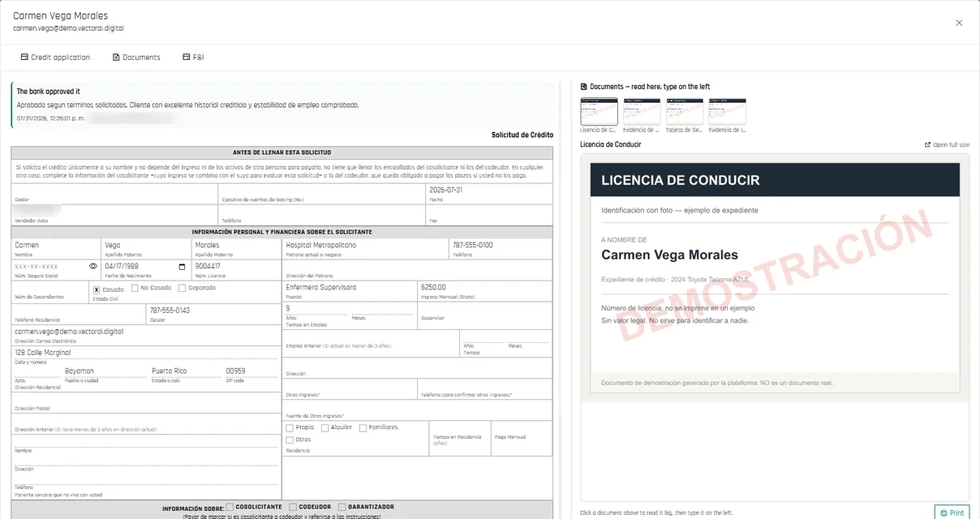Tick the Garantizador checkbox
The height and width of the screenshot is (519, 980).
pos(342,507)
